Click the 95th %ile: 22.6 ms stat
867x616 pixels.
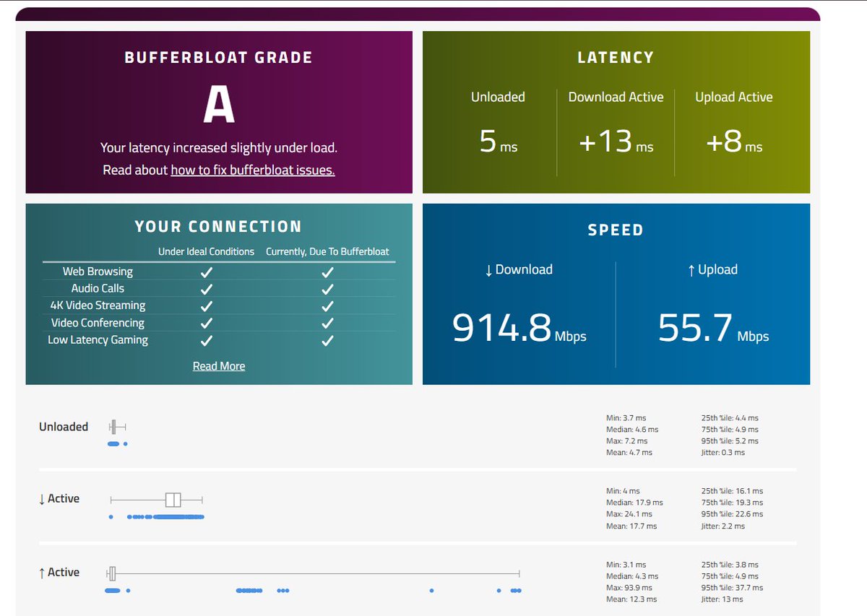point(732,514)
